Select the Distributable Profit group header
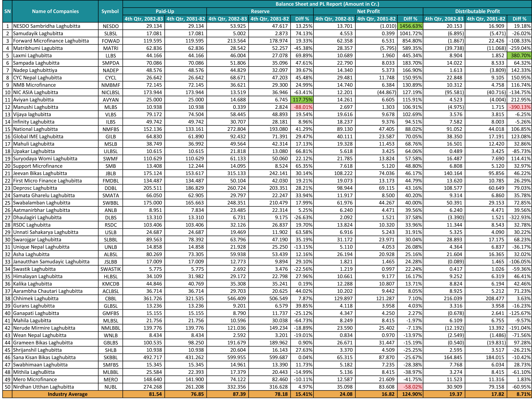Viewport: 532px width, 399px height. (477, 11)
